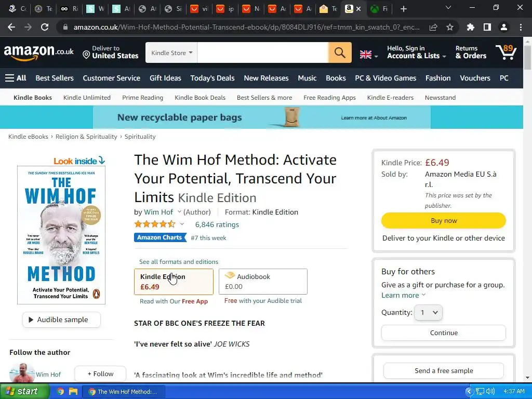
Task: Click the UK flag language selector
Action: (368, 54)
